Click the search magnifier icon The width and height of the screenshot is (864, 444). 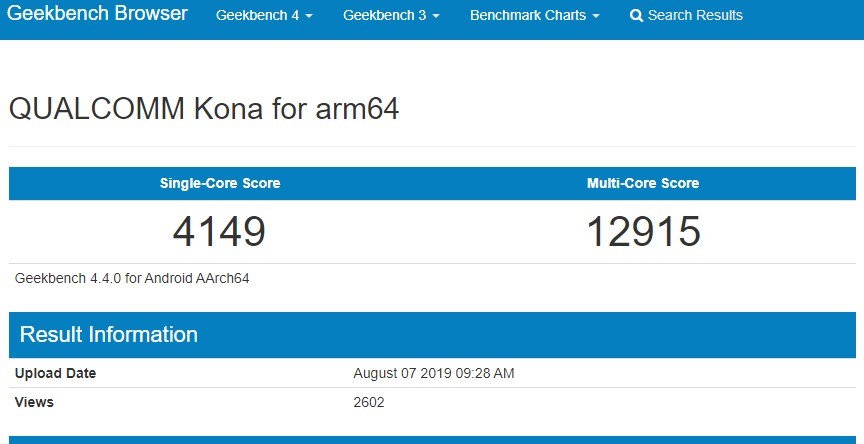(636, 16)
